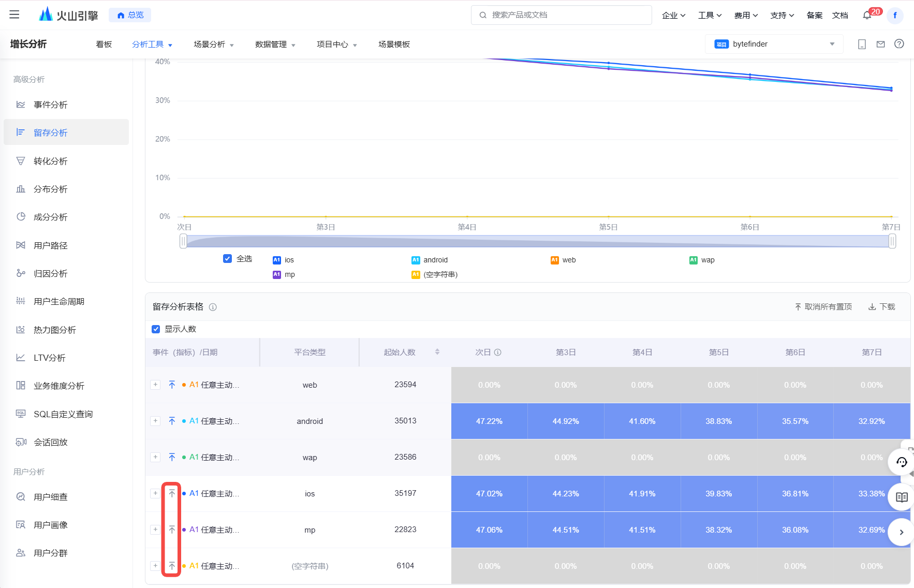Screen dimensions: 914x588
Task: Open notifications bell with 20 badge
Action: (867, 16)
